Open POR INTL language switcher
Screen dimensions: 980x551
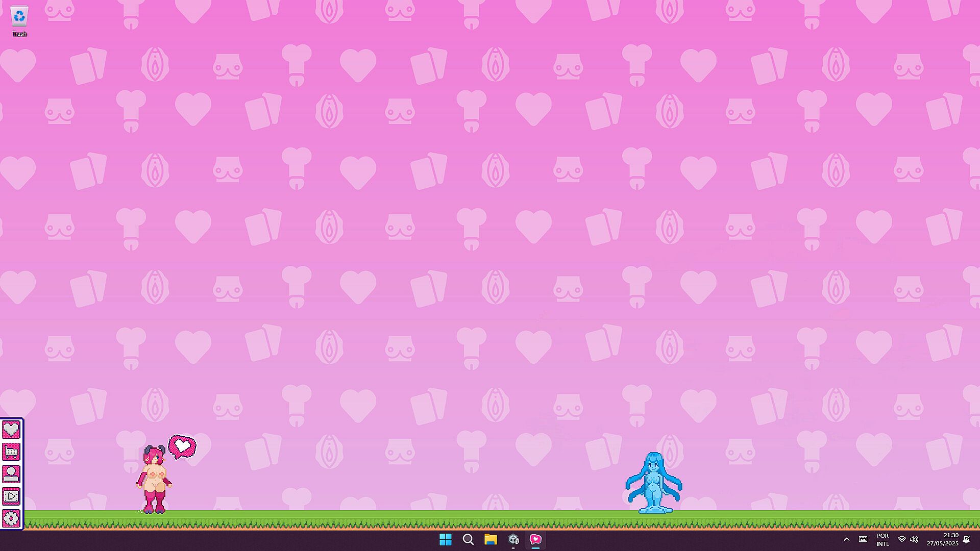click(x=883, y=540)
